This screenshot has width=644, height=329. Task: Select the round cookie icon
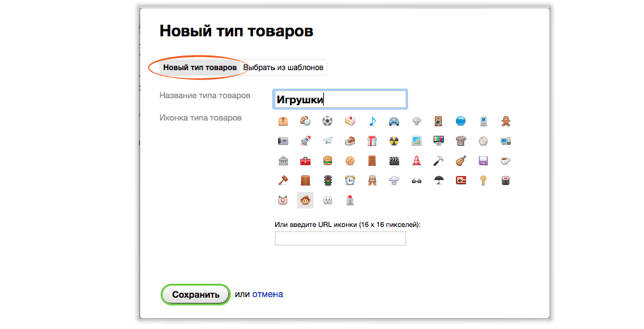[349, 161]
